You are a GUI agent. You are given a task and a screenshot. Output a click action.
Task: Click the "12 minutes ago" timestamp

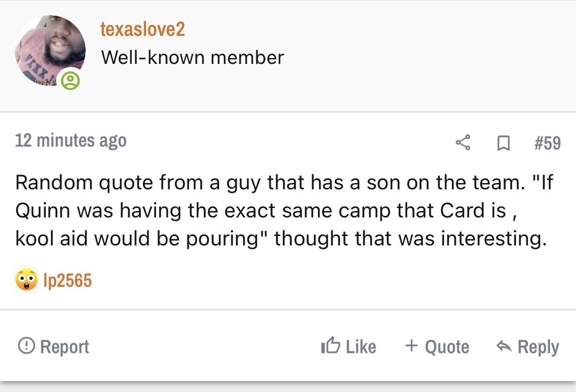coord(70,140)
